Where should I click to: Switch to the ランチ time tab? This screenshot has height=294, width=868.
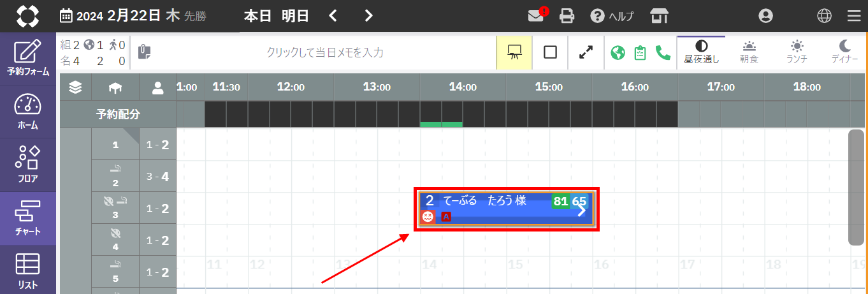797,52
